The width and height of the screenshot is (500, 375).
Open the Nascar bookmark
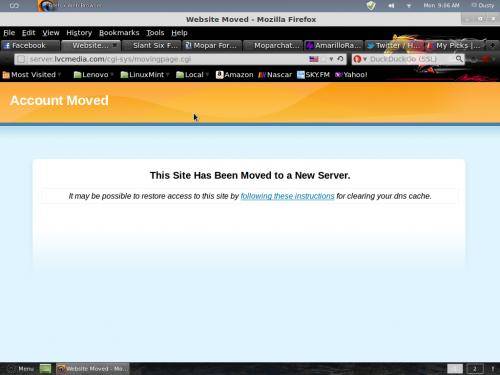[275, 75]
